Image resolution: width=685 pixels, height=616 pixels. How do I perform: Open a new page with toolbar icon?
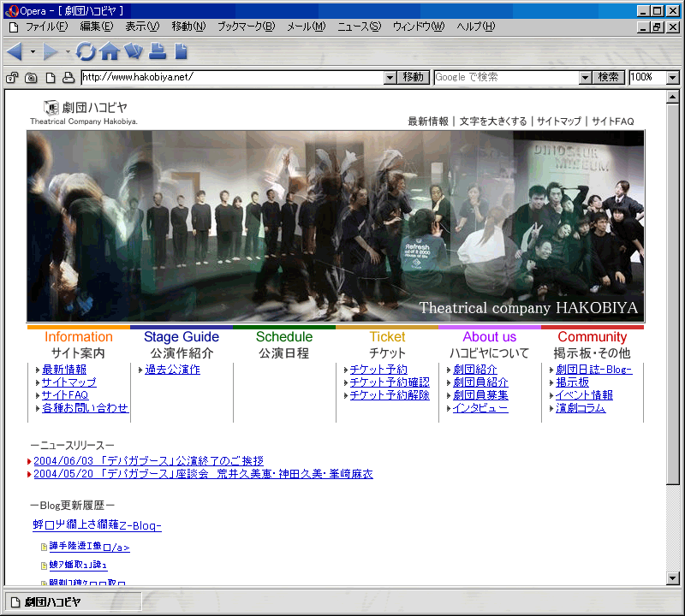181,51
